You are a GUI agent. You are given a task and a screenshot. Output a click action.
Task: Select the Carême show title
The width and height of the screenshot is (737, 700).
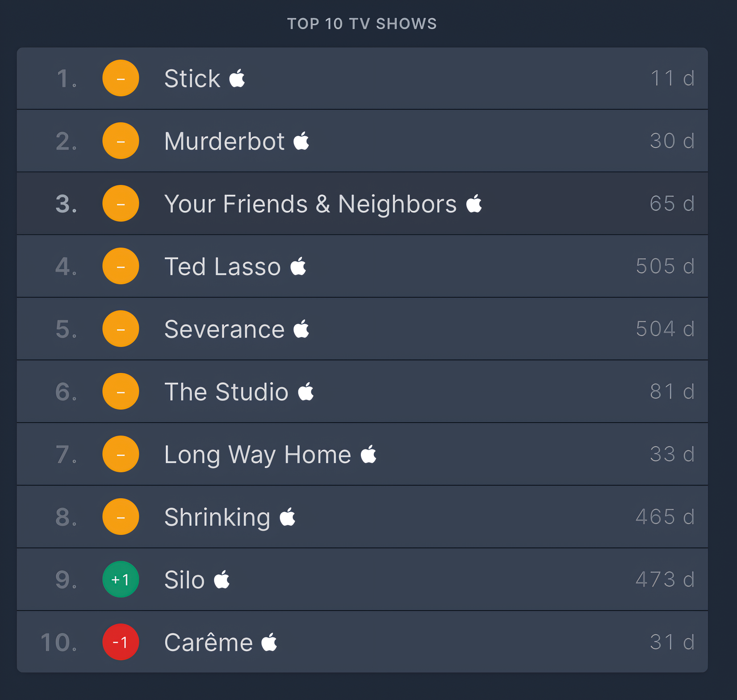click(x=209, y=643)
